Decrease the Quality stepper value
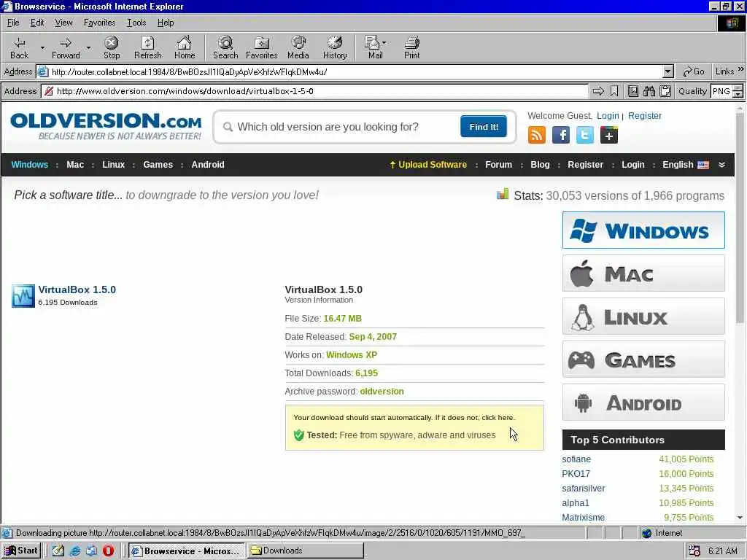 [x=738, y=94]
